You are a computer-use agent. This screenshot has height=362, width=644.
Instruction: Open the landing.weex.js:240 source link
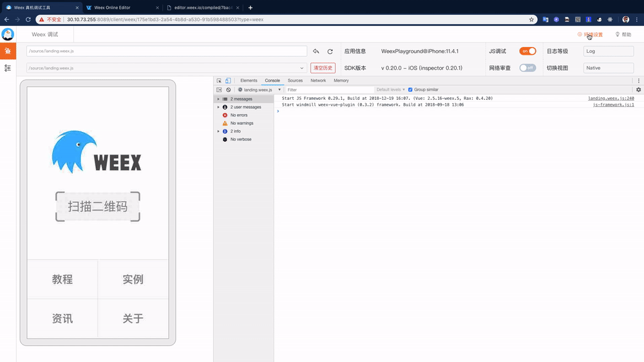coord(611,98)
